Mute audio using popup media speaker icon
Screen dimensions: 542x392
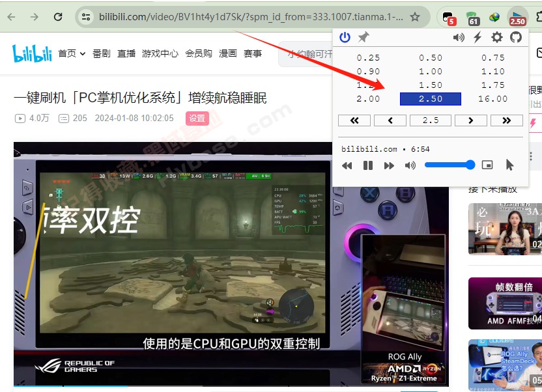(410, 166)
